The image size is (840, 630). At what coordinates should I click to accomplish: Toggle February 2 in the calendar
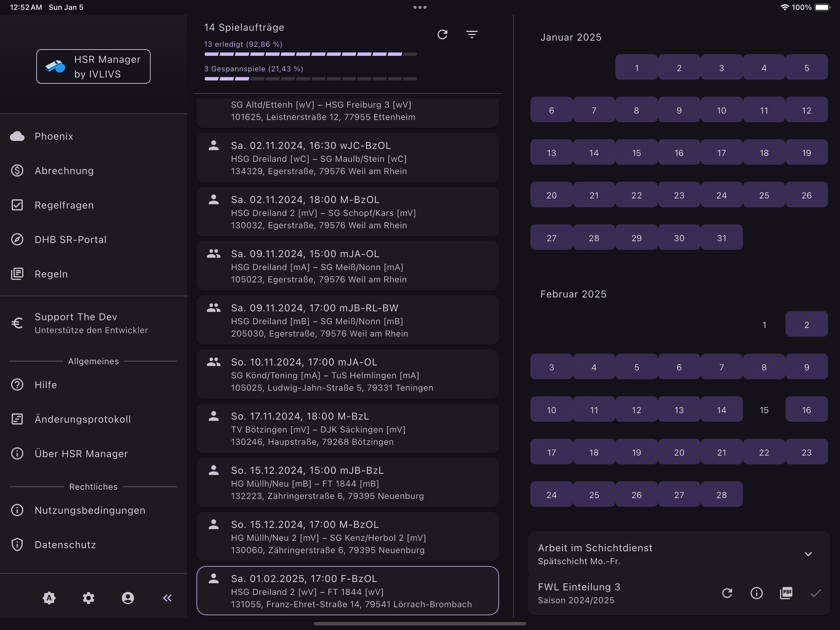[806, 324]
